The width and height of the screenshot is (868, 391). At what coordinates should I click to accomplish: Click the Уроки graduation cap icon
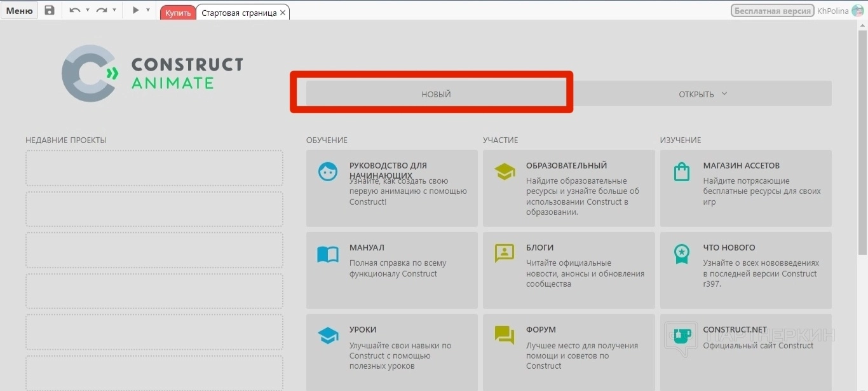(x=328, y=336)
